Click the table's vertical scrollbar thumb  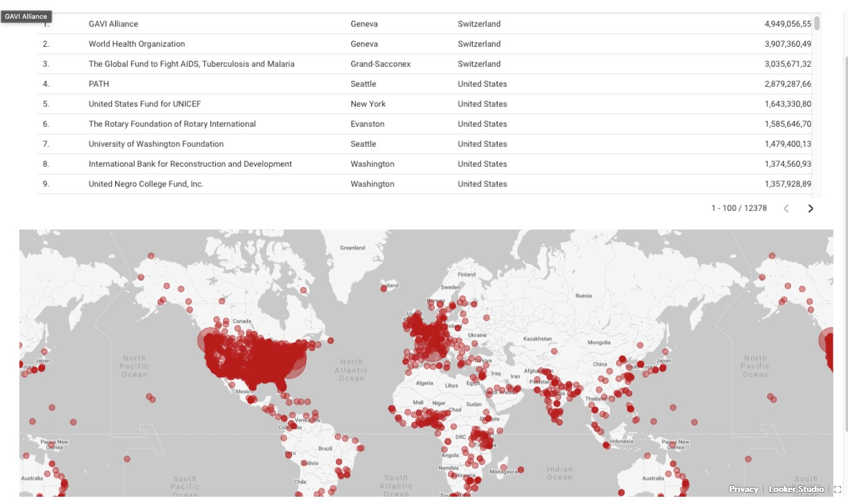pos(817,23)
